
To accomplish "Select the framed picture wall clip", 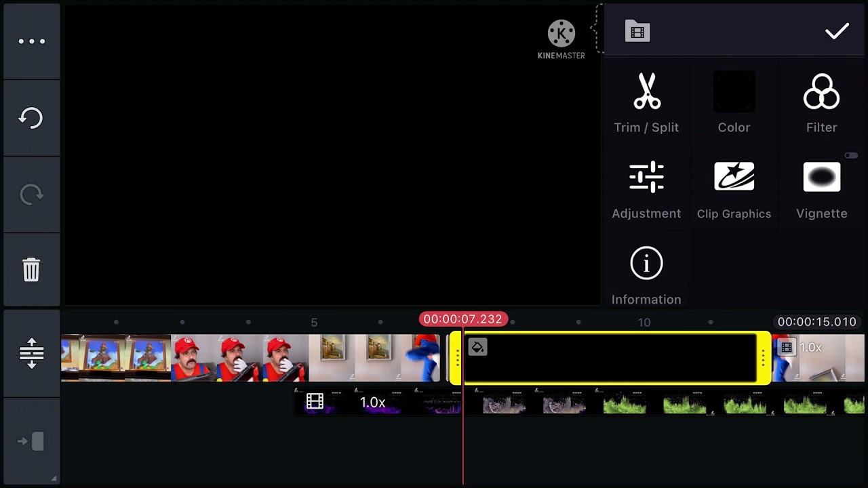I will (374, 358).
